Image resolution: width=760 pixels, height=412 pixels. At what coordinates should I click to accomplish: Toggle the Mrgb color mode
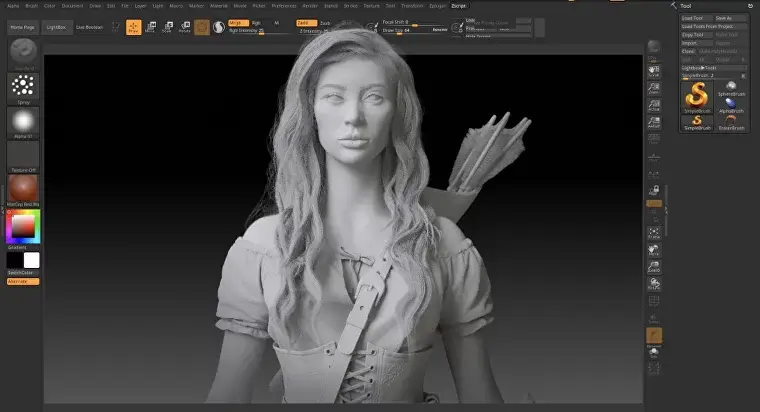[238, 22]
